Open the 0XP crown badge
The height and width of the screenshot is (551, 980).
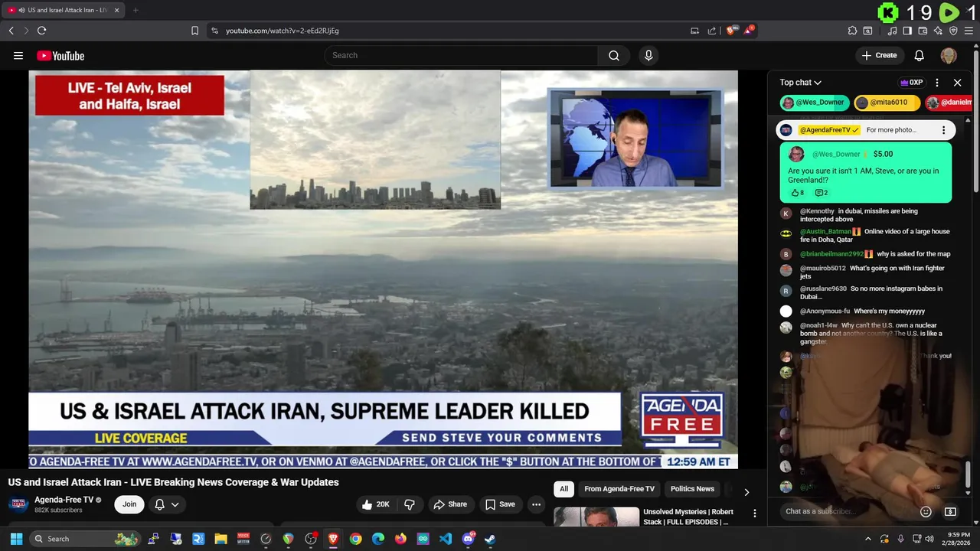coord(911,83)
